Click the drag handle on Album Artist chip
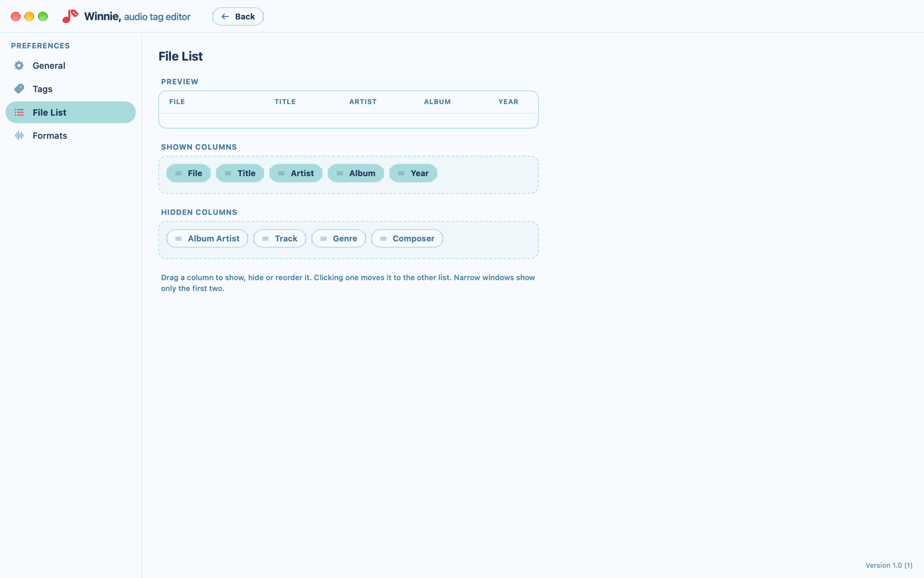 [178, 239]
